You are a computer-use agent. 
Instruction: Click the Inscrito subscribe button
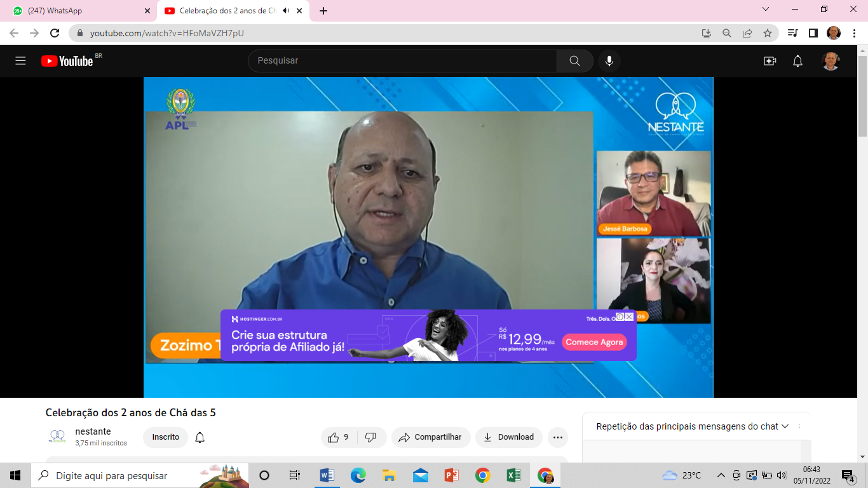coord(166,437)
